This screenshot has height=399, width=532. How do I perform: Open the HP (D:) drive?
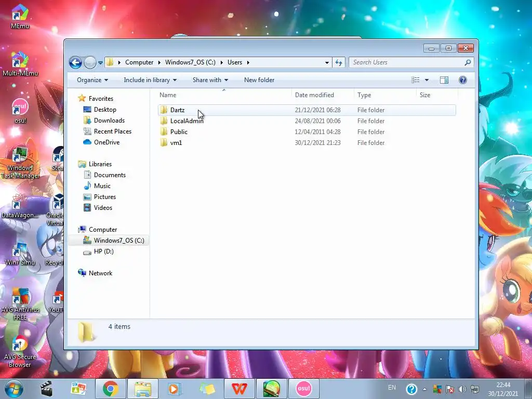(103, 251)
